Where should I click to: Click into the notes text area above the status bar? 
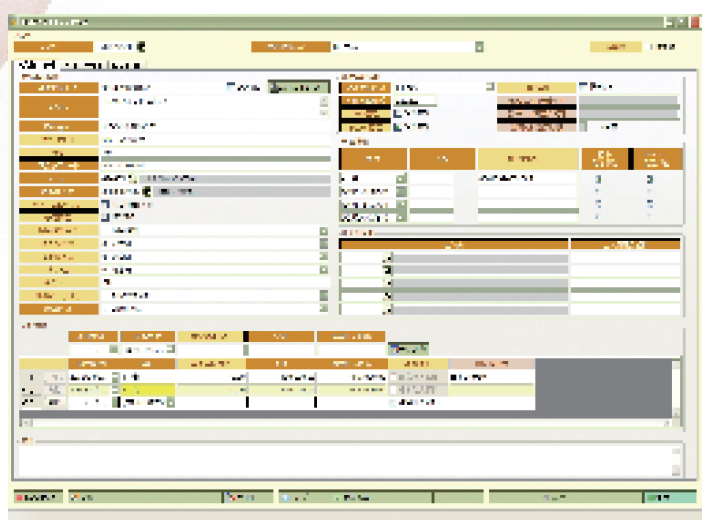pyautogui.click(x=340, y=459)
